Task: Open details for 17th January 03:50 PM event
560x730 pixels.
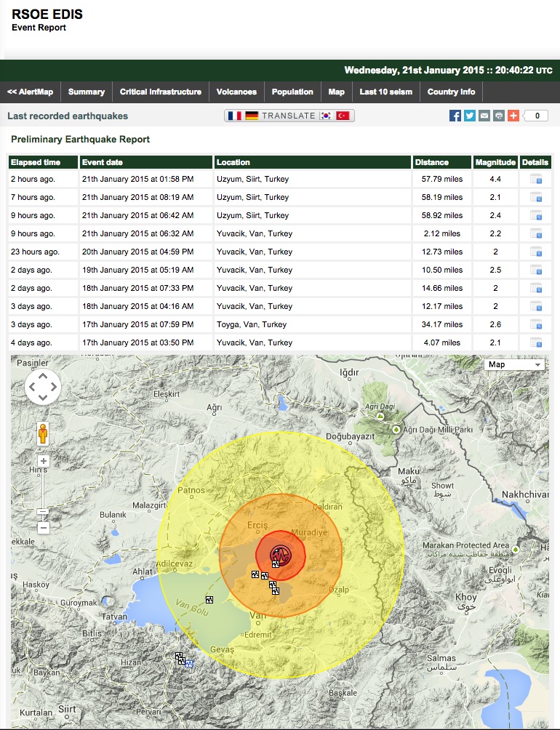Action: 536,342
